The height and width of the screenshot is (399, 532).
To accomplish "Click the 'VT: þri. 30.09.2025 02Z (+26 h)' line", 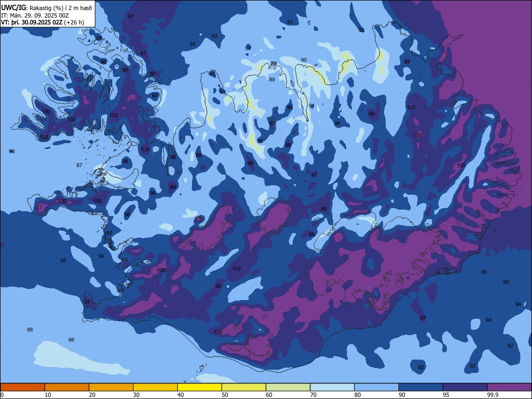I will pyautogui.click(x=43, y=22).
